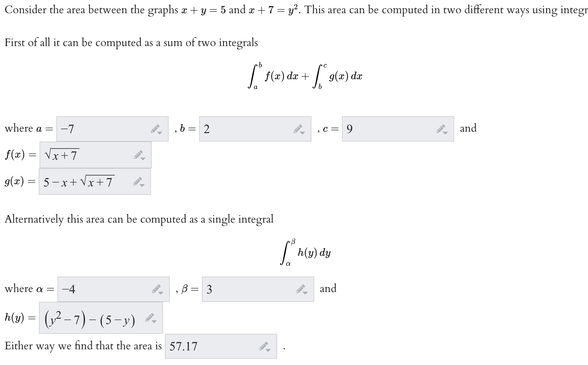588x365 pixels.
Task: Select the answer box containing −7
Action: coord(98,128)
